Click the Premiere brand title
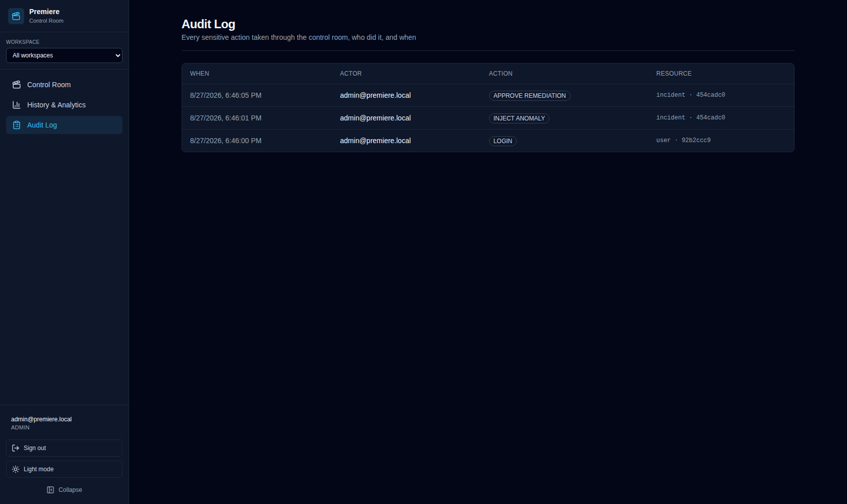 click(x=44, y=12)
